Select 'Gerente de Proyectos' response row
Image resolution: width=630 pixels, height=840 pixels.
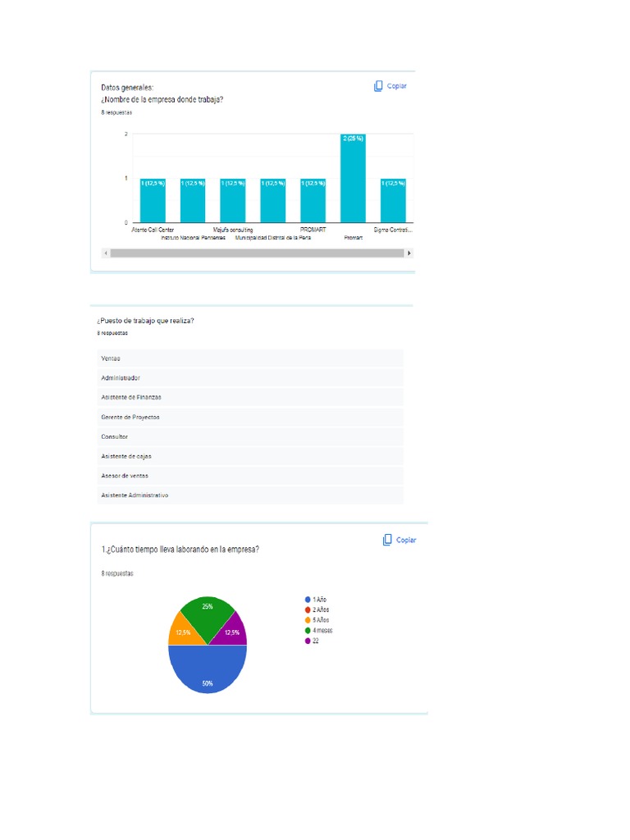point(250,418)
